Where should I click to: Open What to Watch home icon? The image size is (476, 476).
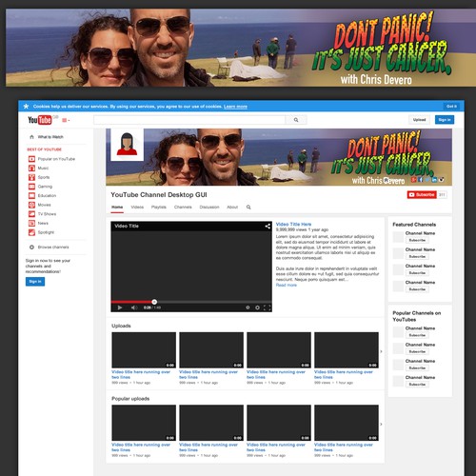tap(31, 137)
